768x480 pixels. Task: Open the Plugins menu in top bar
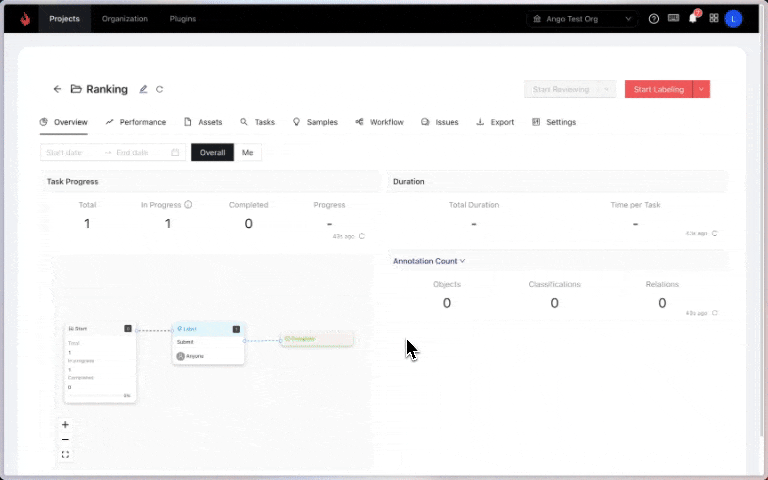183,19
